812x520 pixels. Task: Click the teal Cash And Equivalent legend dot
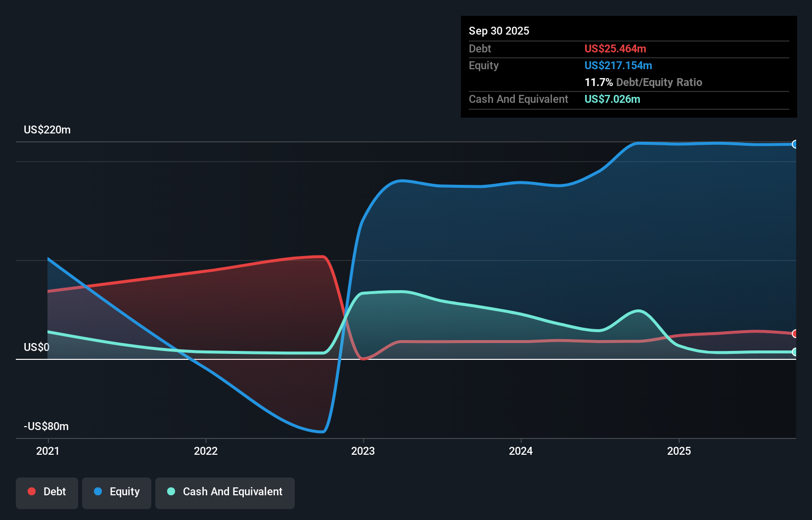click(171, 491)
